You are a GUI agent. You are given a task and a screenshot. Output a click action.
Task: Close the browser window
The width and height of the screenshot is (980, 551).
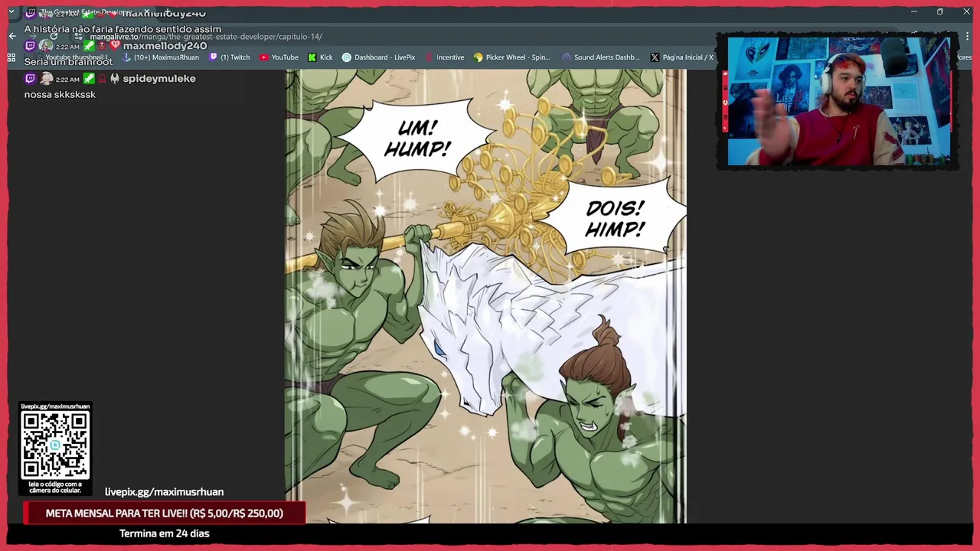click(x=966, y=11)
